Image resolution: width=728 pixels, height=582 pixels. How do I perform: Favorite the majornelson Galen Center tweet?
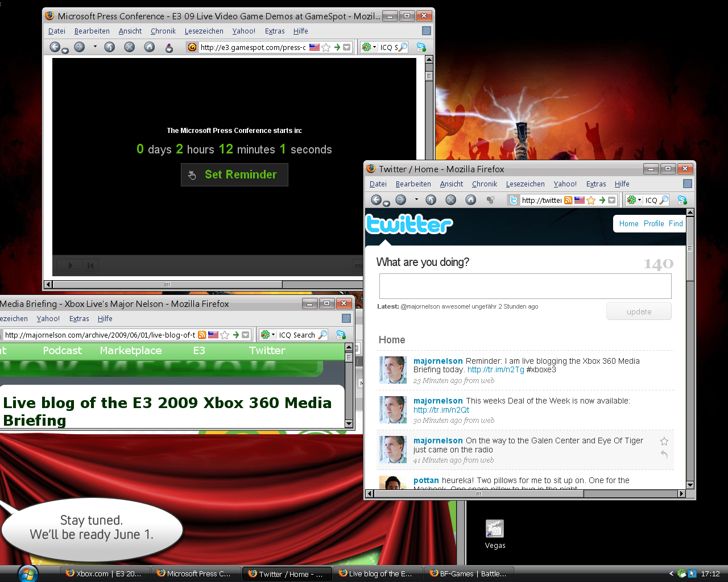664,441
